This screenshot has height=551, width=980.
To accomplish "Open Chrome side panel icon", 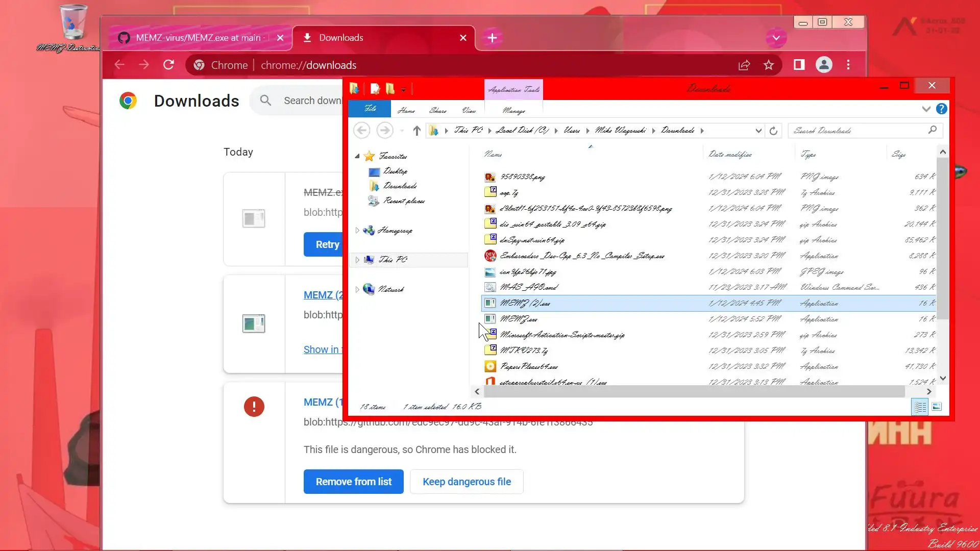I will point(799,65).
